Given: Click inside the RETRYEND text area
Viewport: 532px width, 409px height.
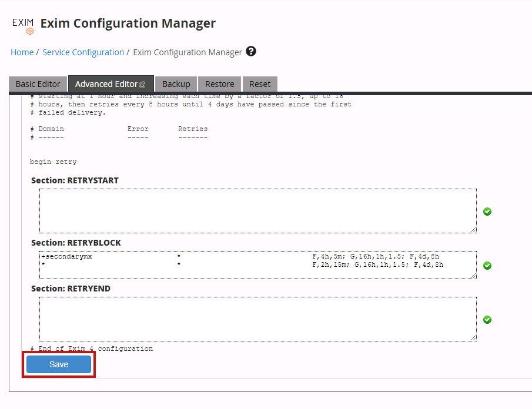Looking at the screenshot, I should 258,319.
